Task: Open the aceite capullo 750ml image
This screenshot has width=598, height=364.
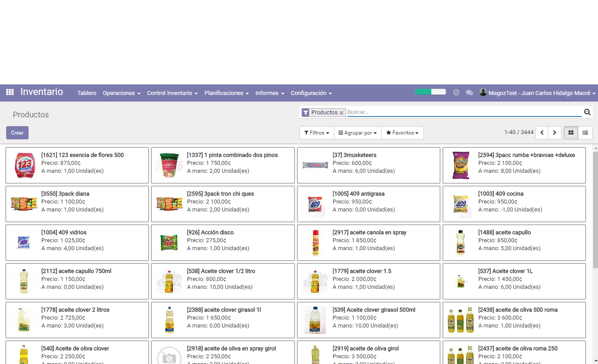Action: point(24,281)
